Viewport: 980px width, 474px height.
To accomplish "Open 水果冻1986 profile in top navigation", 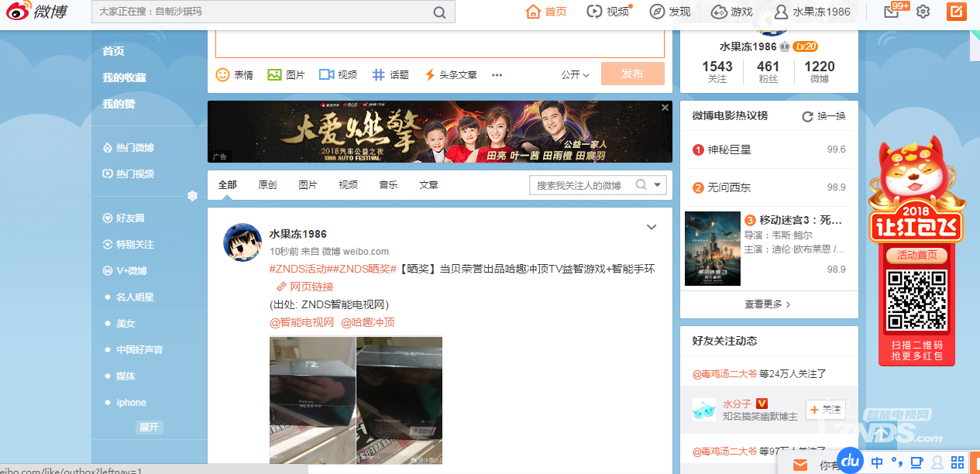I will coord(813,12).
